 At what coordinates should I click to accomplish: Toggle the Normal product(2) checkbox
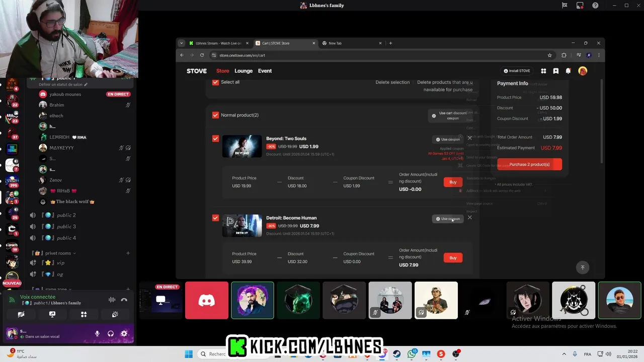click(215, 115)
